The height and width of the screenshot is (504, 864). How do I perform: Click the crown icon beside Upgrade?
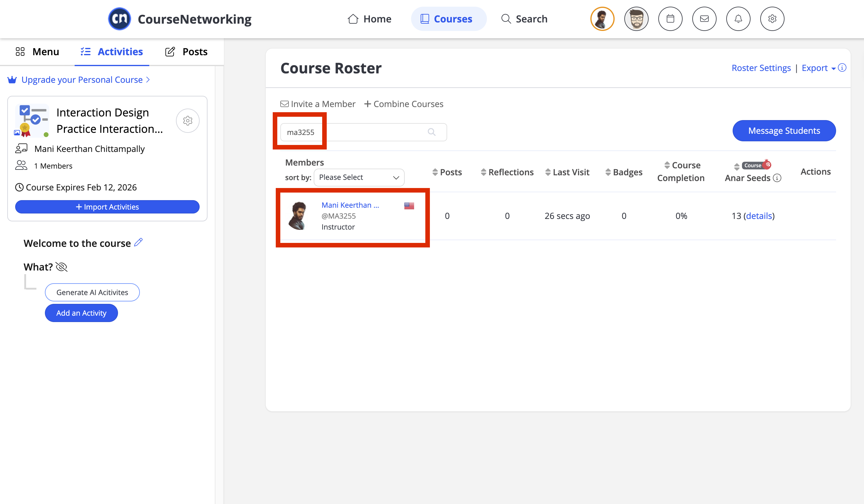tap(12, 79)
